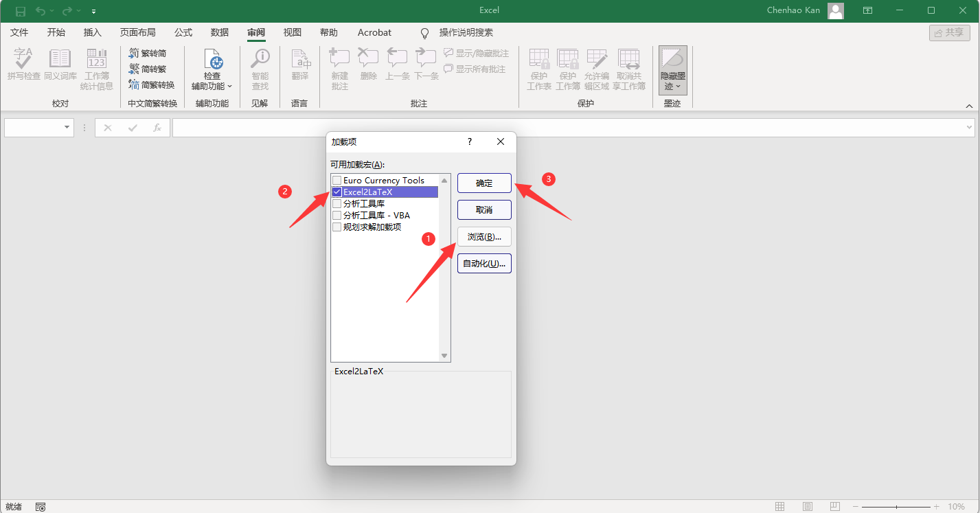
Task: Click the 浏览(B)... browse button
Action: click(x=484, y=237)
